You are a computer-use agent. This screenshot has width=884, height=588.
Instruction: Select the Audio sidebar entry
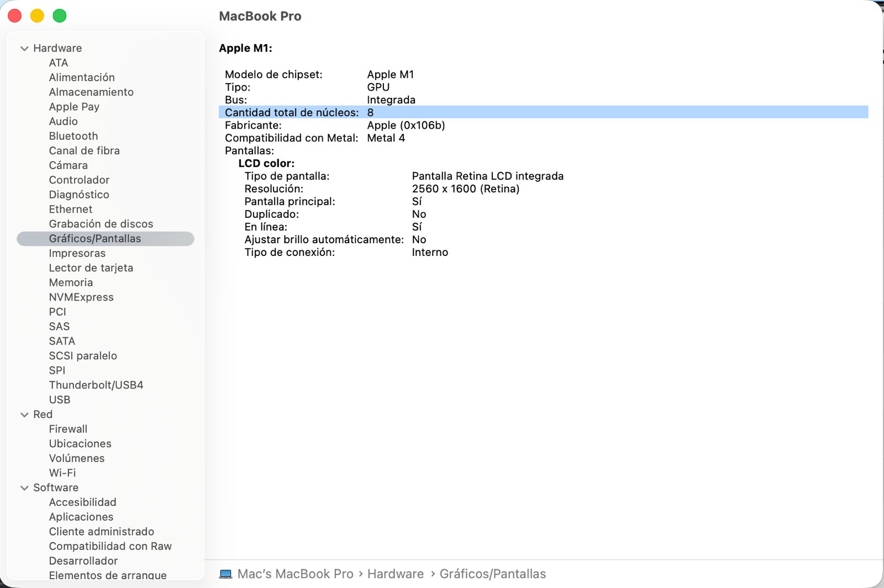pyautogui.click(x=64, y=122)
